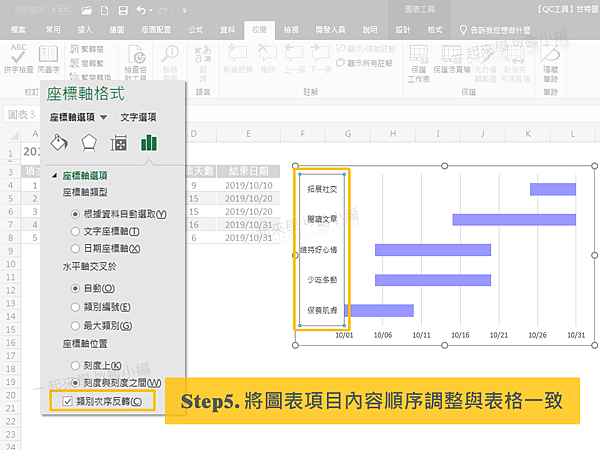Select 刻度上(K) radio button
The width and height of the screenshot is (600, 450).
75,366
